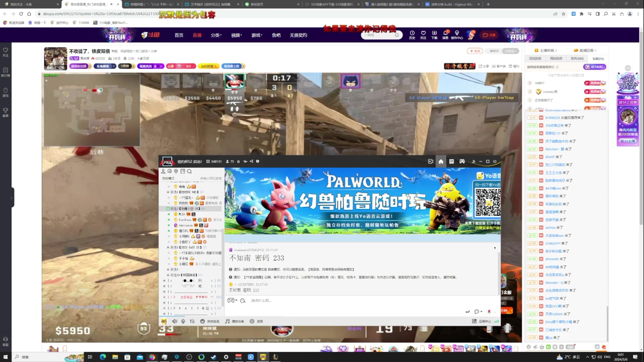Open Douyu watch history icon
The height and width of the screenshot is (362, 644).
[412, 34]
